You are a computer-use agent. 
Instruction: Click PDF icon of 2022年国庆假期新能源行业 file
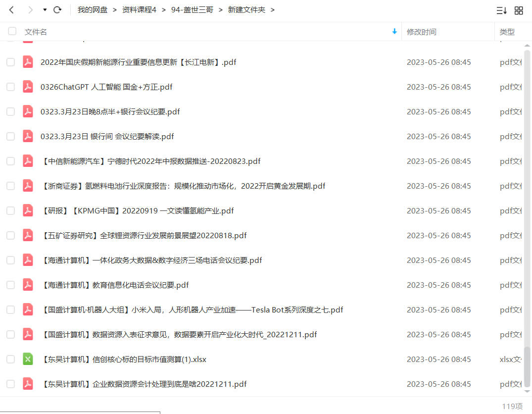[28, 62]
